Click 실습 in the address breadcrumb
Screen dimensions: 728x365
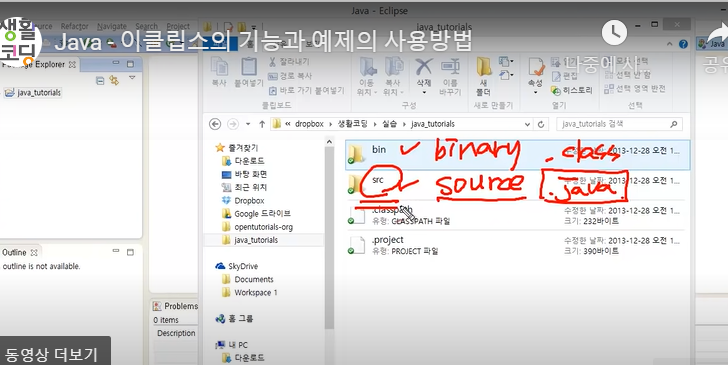(x=390, y=124)
